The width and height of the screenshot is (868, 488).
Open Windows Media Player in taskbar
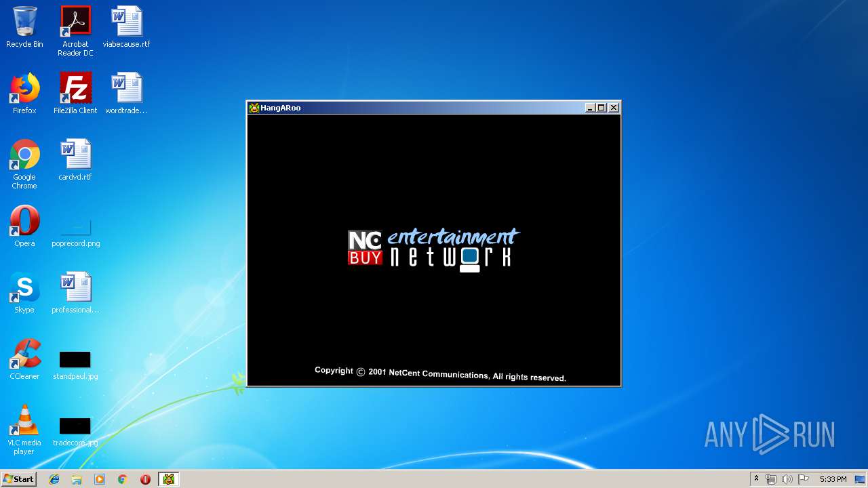pos(100,479)
